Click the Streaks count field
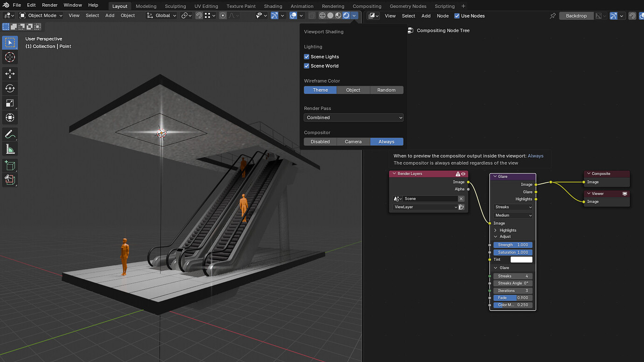 point(513,276)
